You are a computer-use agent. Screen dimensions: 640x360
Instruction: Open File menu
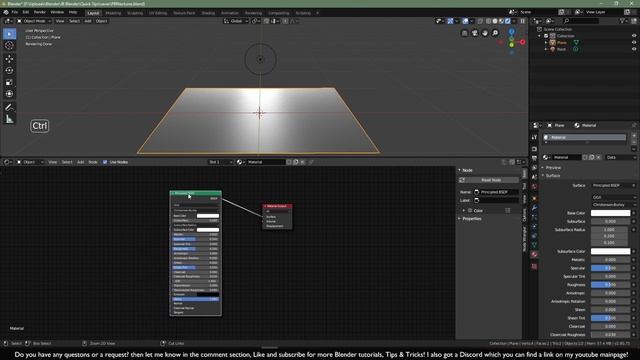coord(15,12)
